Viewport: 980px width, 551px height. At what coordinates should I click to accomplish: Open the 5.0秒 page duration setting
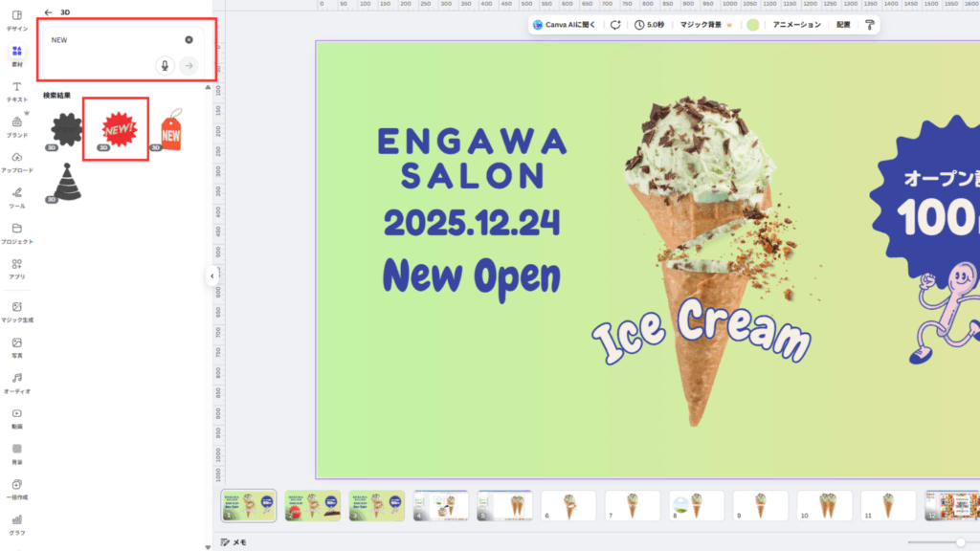point(649,25)
